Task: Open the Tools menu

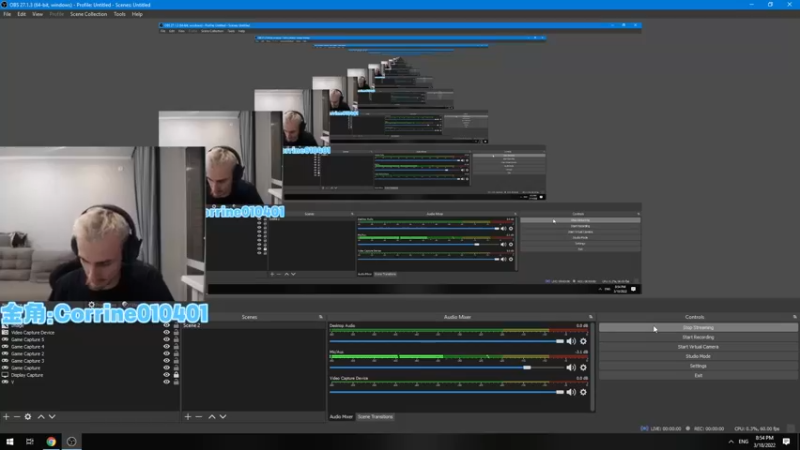Action: click(x=119, y=14)
